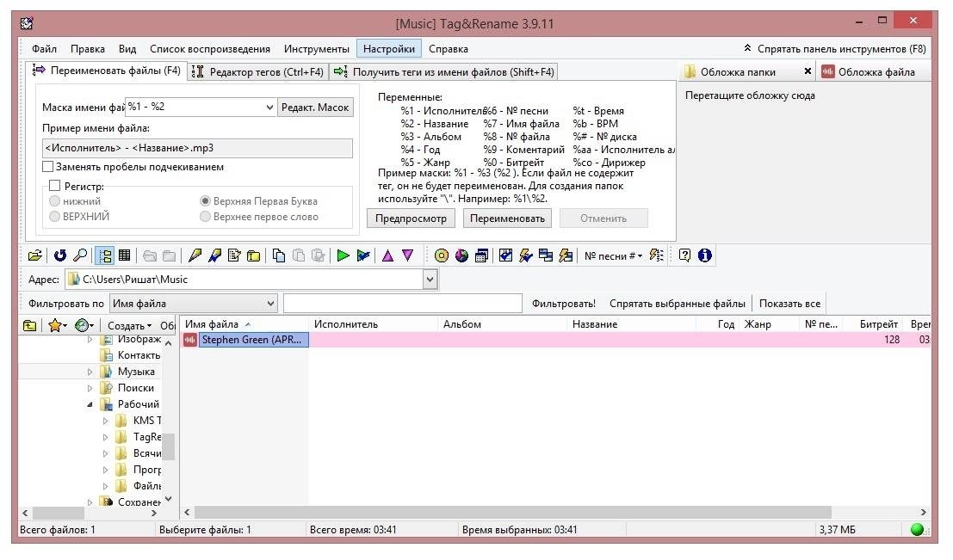This screenshot has height=560, width=953.
Task: Enable 'Заменять пробелы подчекиванием' checkbox
Action: pos(48,166)
